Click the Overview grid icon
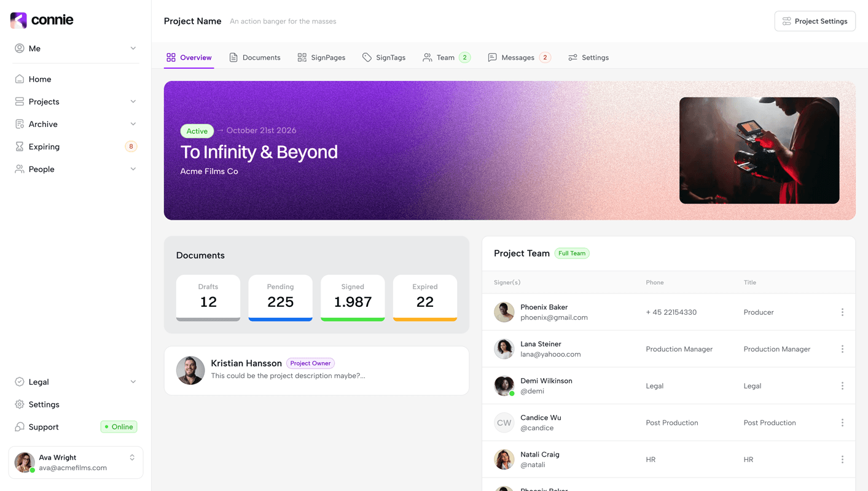This screenshot has width=868, height=491. tap(171, 58)
